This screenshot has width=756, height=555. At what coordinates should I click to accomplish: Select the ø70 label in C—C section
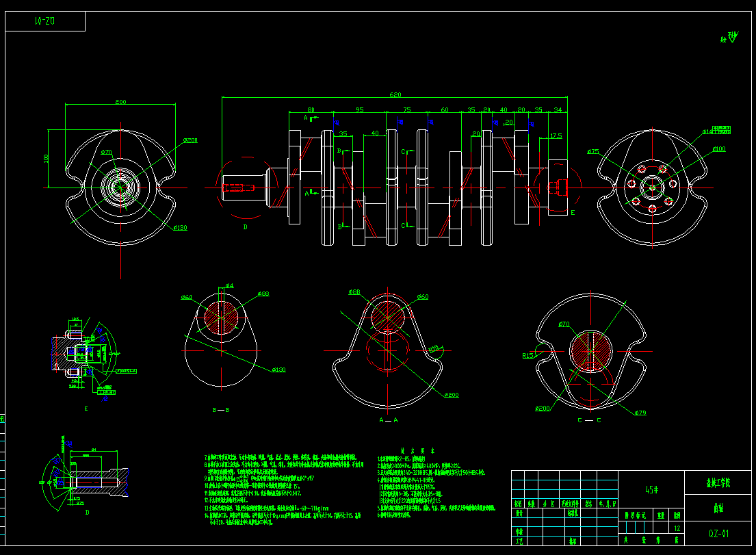(564, 324)
